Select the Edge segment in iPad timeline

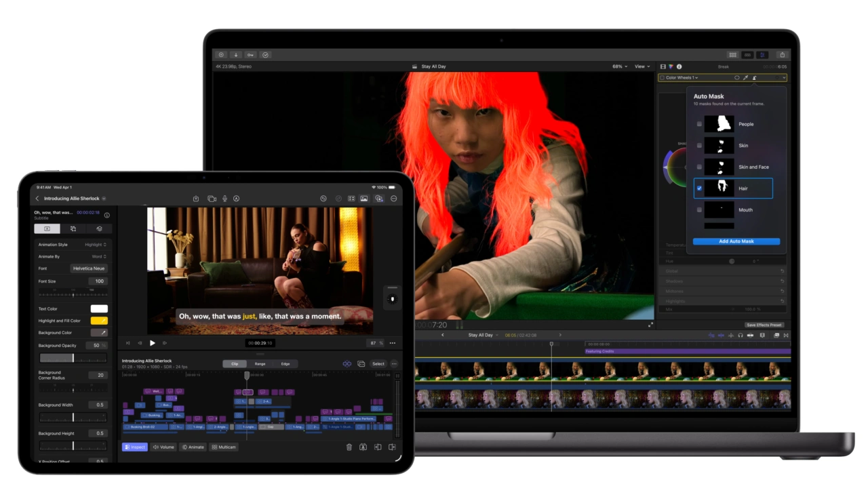[285, 364]
